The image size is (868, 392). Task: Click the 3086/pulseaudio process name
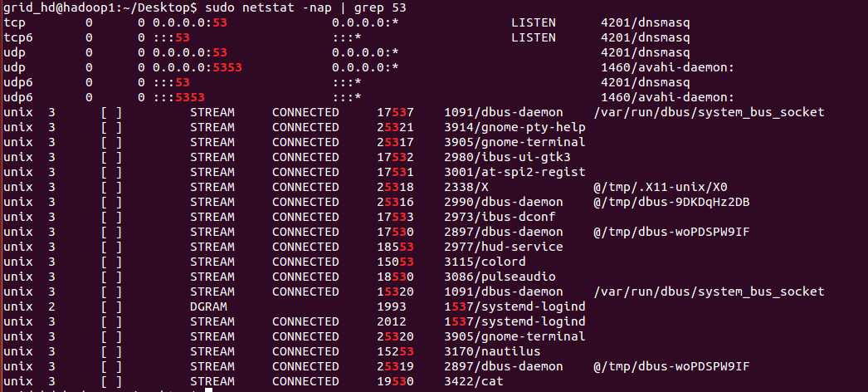click(500, 277)
